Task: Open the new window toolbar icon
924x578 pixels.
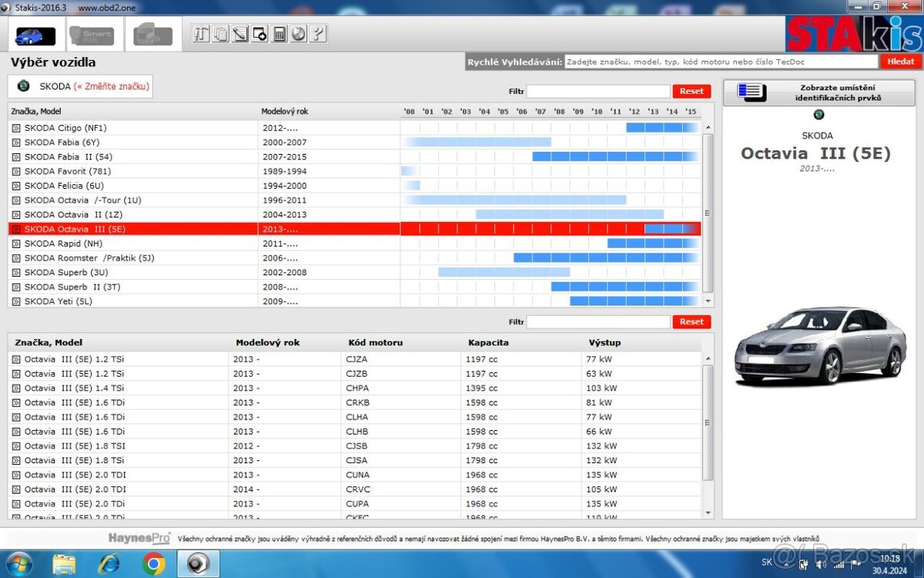Action: click(259, 33)
